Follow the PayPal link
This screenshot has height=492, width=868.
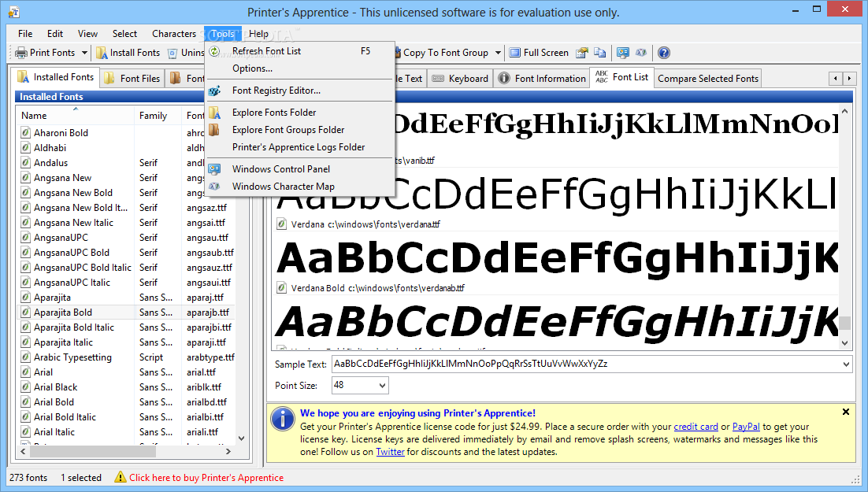[746, 427]
